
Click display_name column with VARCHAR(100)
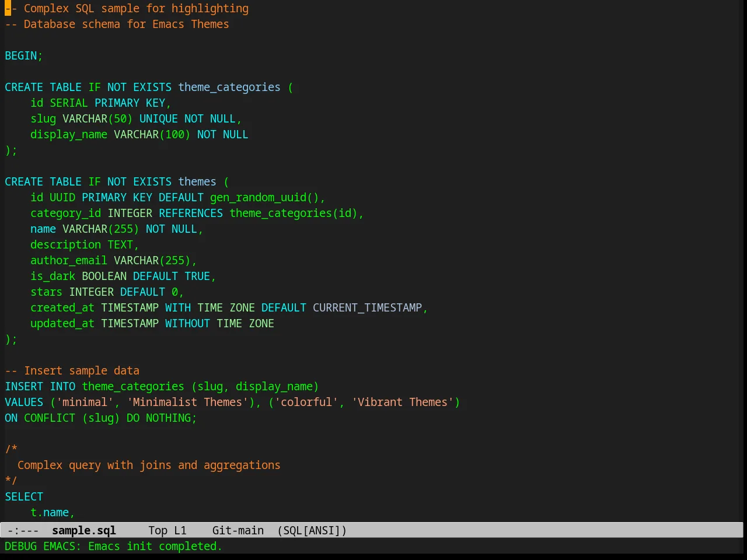point(69,134)
